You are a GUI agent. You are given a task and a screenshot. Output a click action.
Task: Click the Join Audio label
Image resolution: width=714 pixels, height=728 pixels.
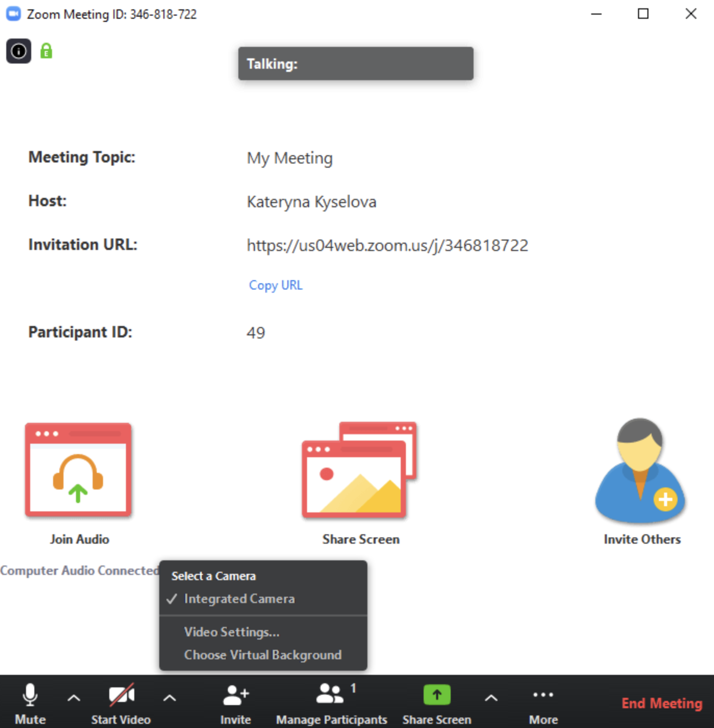tap(80, 539)
